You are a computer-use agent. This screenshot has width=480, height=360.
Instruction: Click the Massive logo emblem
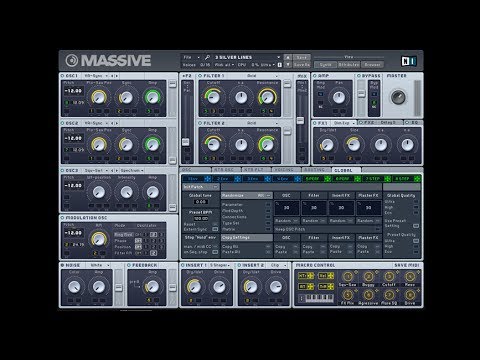pyautogui.click(x=72, y=60)
